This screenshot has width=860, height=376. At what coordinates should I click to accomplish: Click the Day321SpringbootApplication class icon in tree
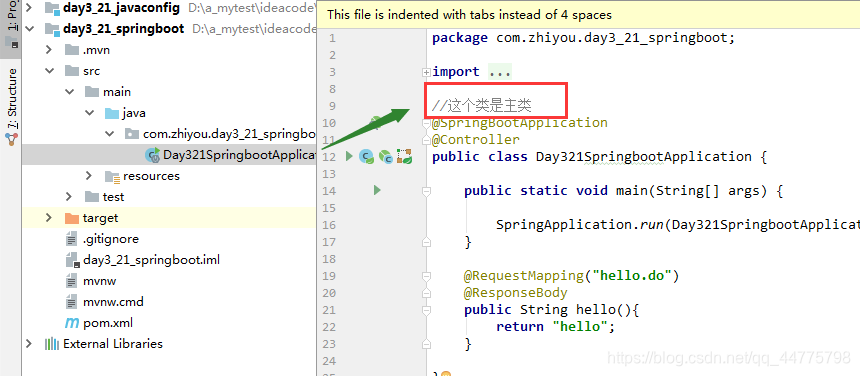pos(152,155)
